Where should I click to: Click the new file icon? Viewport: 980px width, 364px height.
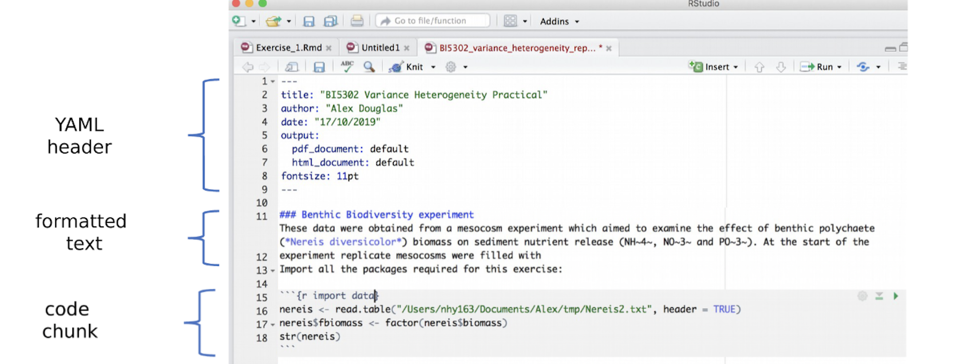pos(238,21)
